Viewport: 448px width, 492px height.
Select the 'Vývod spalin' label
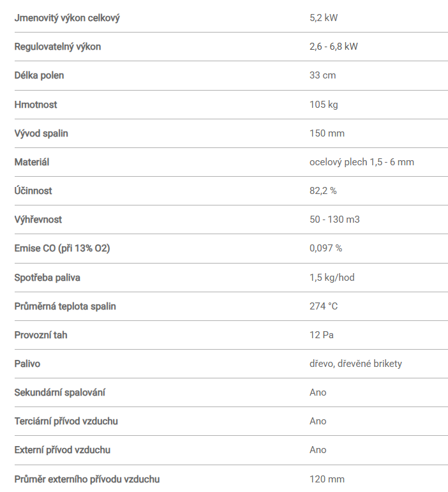pyautogui.click(x=41, y=133)
